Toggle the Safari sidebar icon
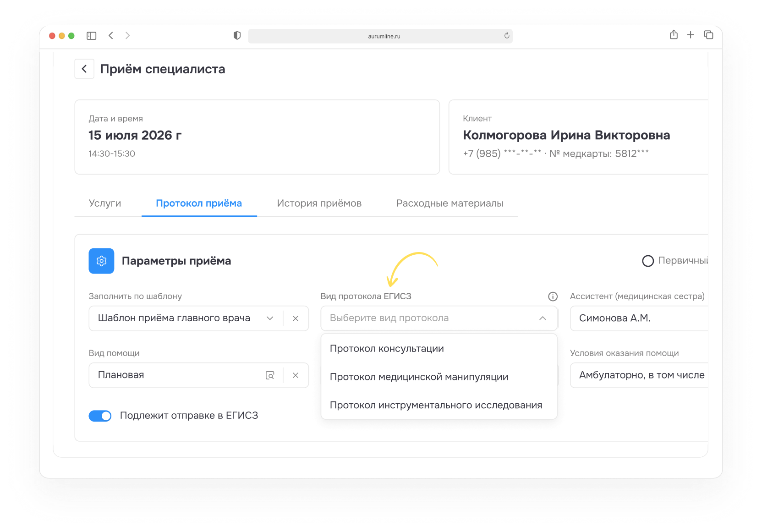Viewport: 762px width, 532px height. (x=92, y=36)
